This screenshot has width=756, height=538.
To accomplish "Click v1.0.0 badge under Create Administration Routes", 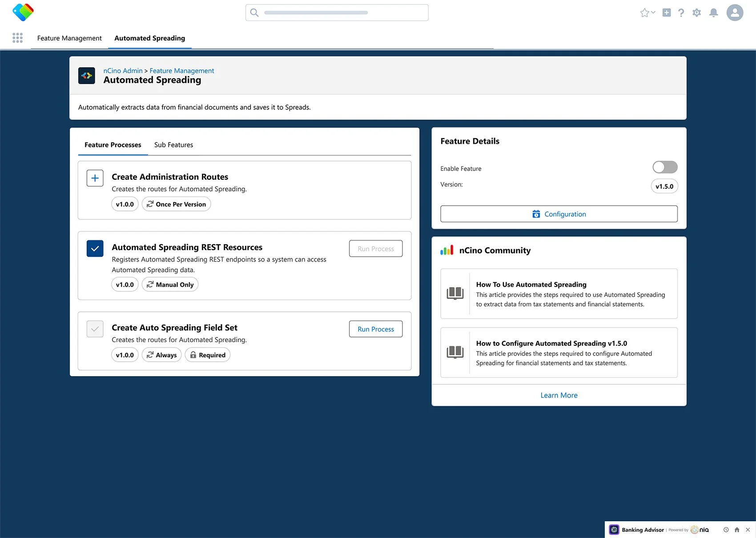I will tap(125, 204).
